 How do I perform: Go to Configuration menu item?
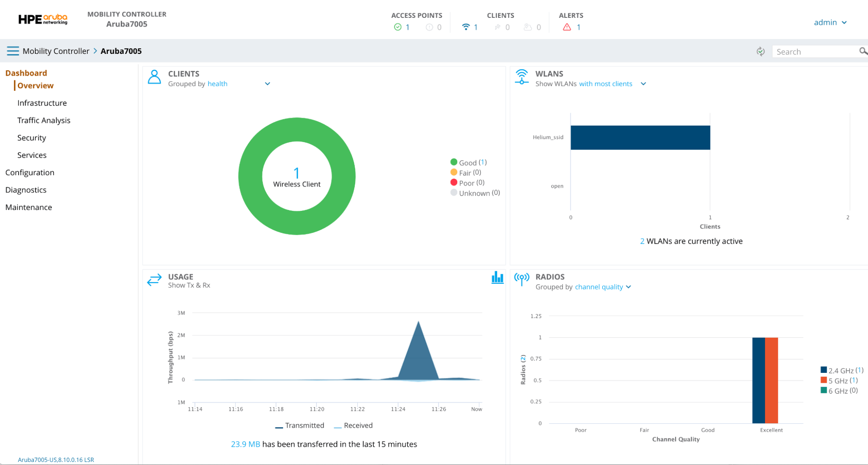[30, 173]
